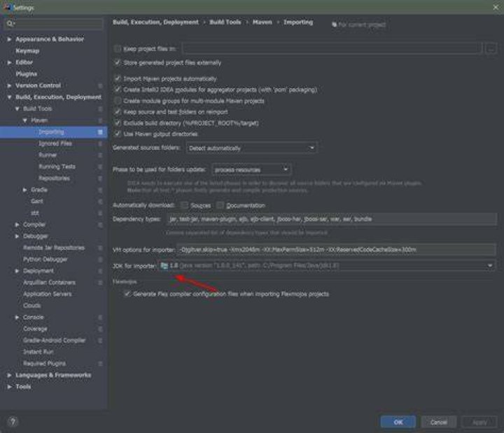Toggle Exclude build directory checkbox
This screenshot has height=433, width=504.
[x=118, y=123]
